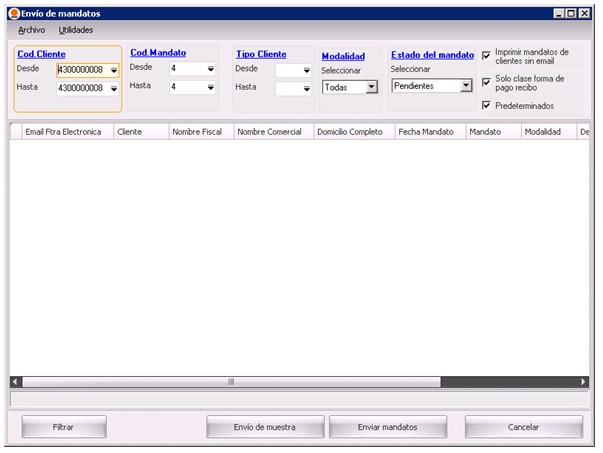603x453 pixels.
Task: Open Cod.Mandato Hasta lookup arrow
Action: point(210,88)
